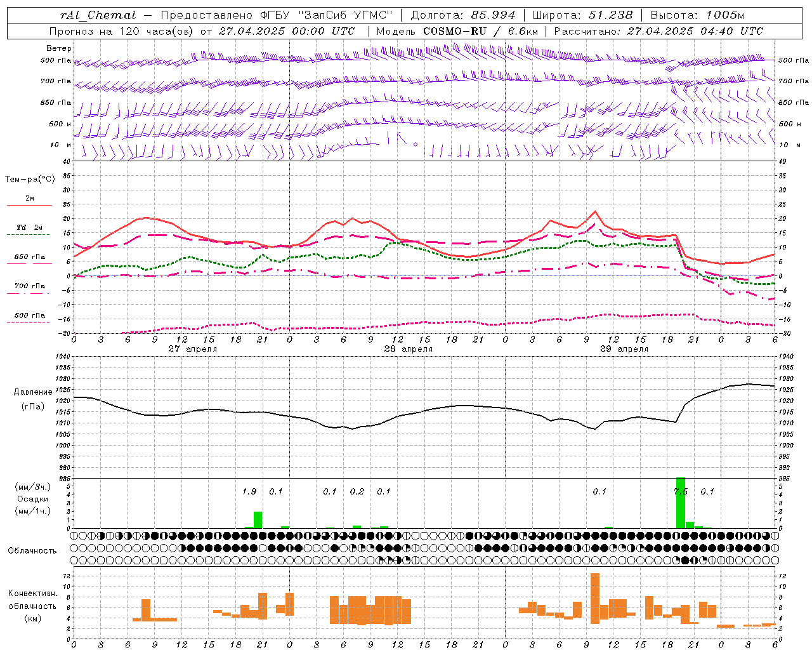Click the calm wind circle at 10 м level
This screenshot has height=650, width=812.
416,145
